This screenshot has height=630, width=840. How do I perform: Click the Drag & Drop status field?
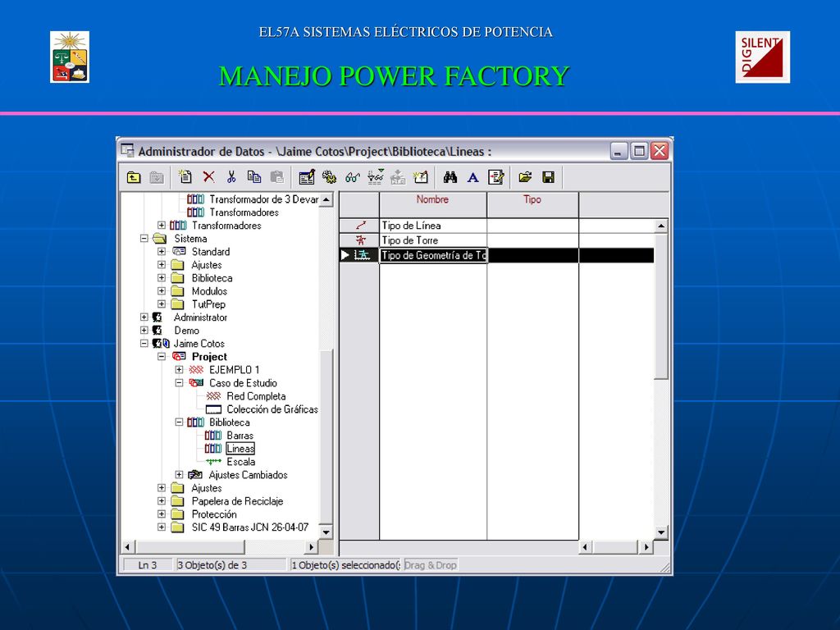(x=430, y=564)
